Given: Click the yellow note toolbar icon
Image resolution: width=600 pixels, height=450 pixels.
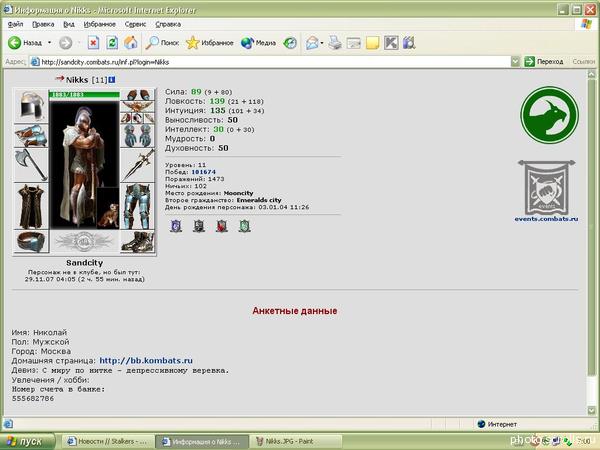Looking at the screenshot, I should pyautogui.click(x=372, y=43).
